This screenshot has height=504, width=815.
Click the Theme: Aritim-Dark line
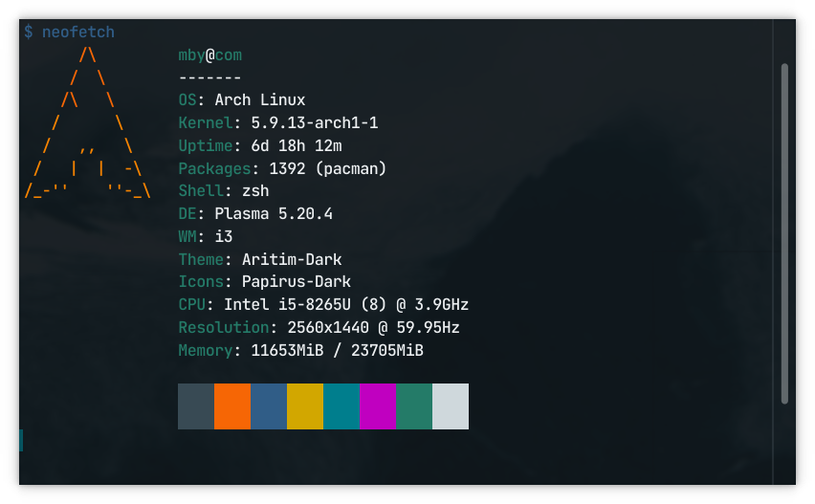point(260,259)
